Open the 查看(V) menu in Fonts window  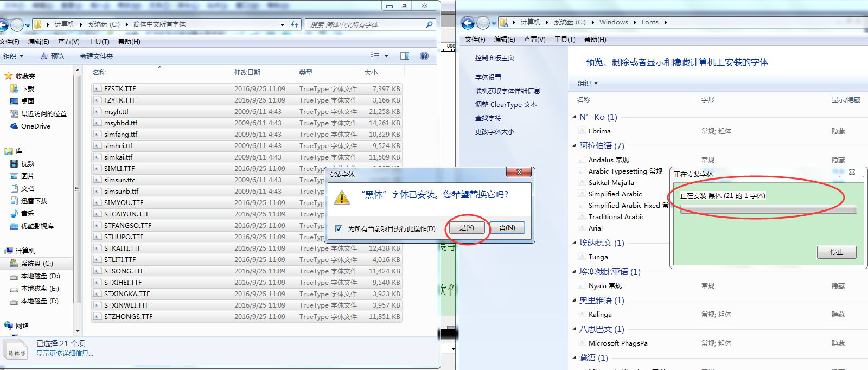pos(534,40)
